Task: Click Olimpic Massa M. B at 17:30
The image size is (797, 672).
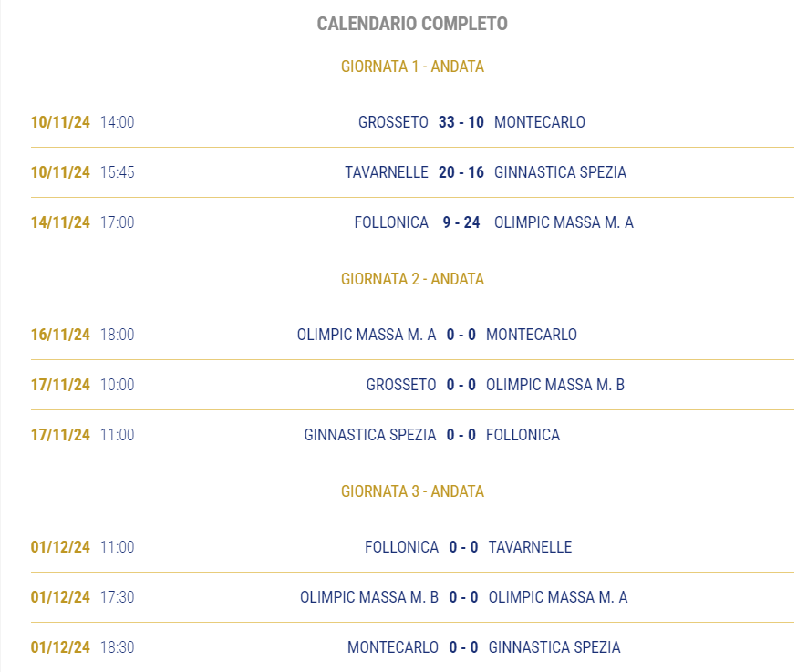Action: pyautogui.click(x=369, y=597)
